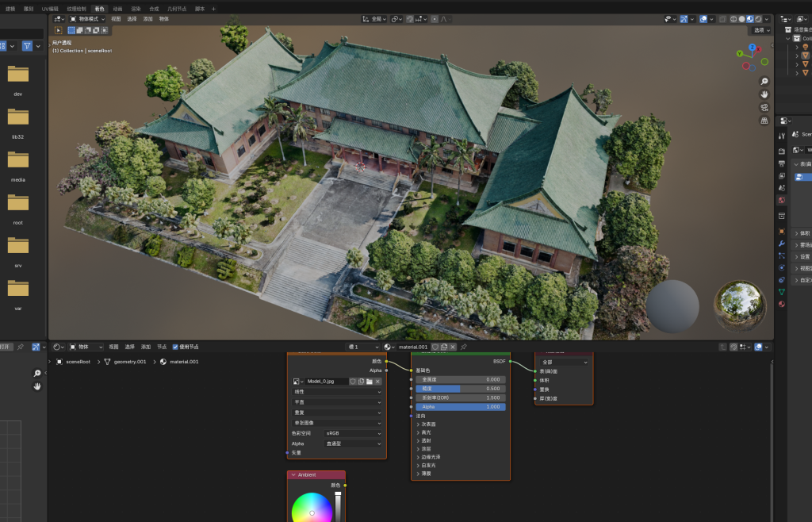Open the sRGB color space dropdown
This screenshot has width=812, height=522.
(354, 433)
